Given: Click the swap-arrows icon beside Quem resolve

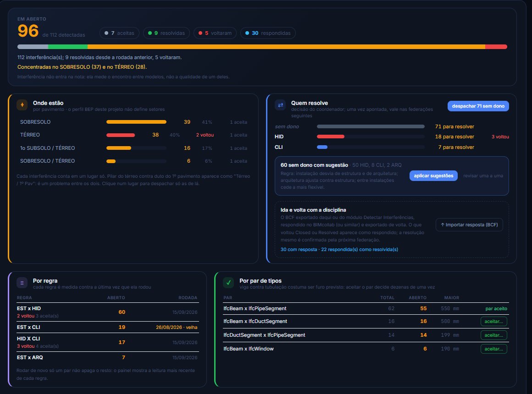Looking at the screenshot, I should [x=280, y=105].
